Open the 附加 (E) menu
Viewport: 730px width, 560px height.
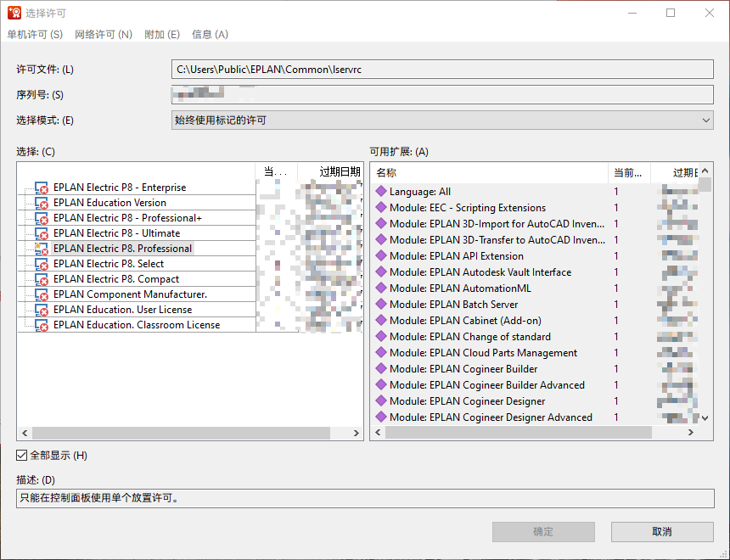tap(162, 35)
